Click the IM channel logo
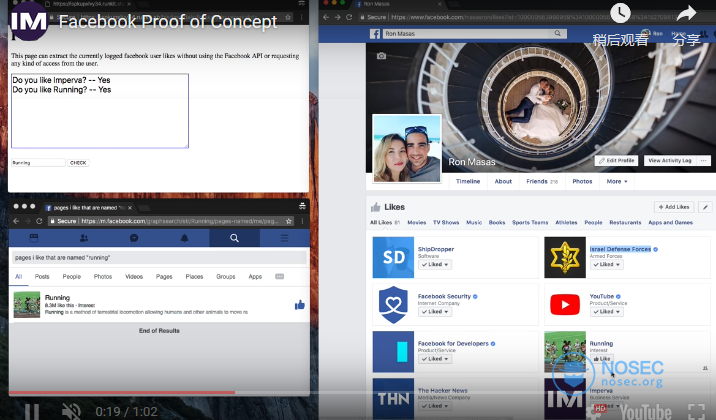The image size is (716, 420). tap(28, 21)
